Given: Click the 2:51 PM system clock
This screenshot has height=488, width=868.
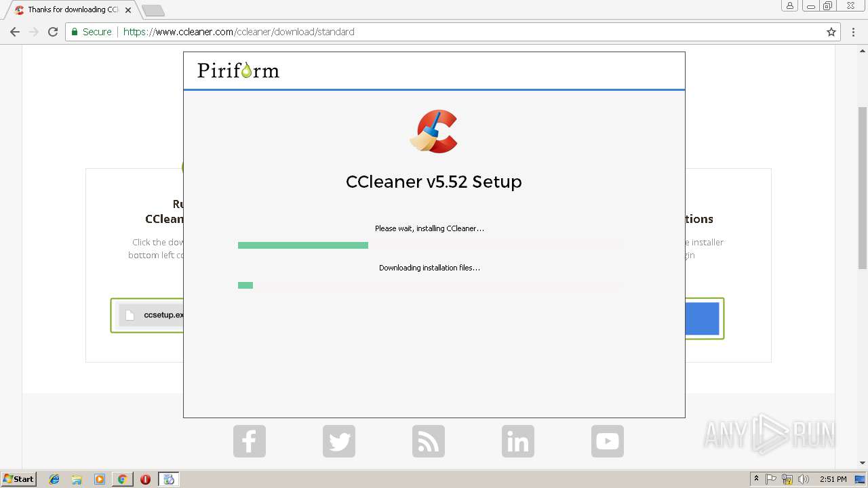Looking at the screenshot, I should [833, 479].
